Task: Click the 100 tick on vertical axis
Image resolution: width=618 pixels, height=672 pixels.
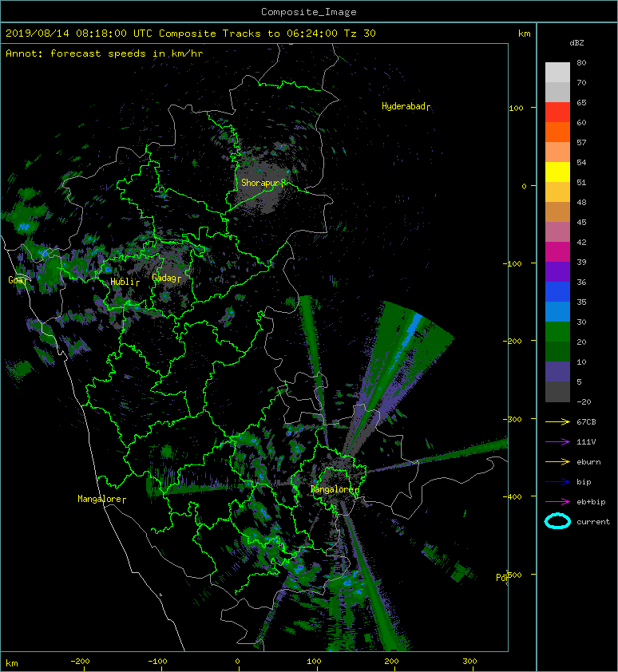Action: [516, 108]
